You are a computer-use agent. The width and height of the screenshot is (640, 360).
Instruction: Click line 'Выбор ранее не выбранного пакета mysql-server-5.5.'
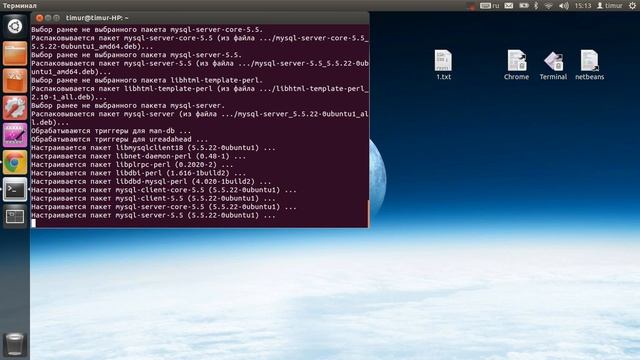[x=136, y=55]
